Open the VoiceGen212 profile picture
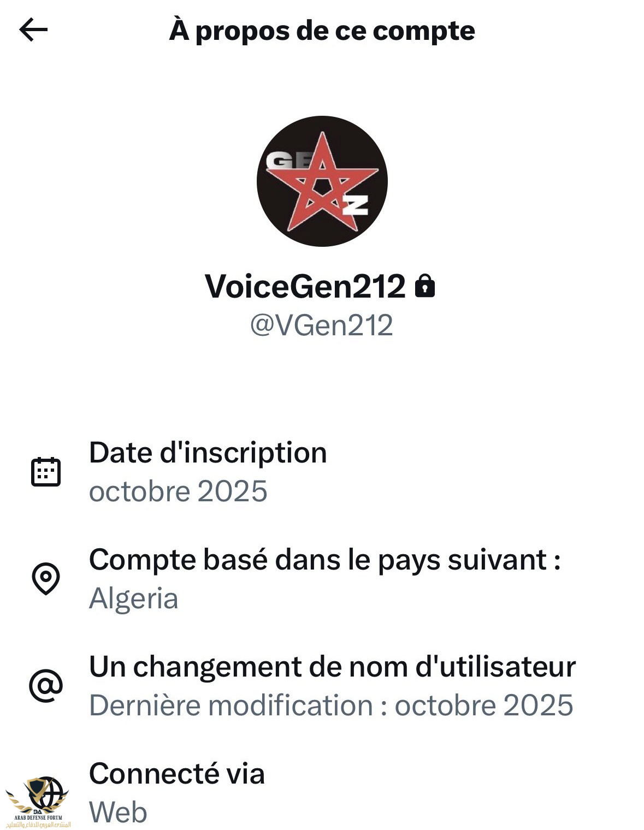The image size is (644, 830). [x=322, y=181]
